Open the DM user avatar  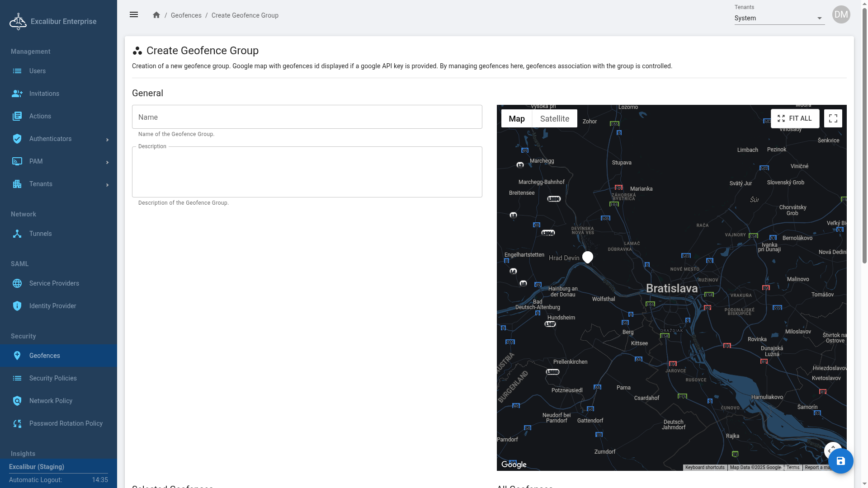[841, 15]
